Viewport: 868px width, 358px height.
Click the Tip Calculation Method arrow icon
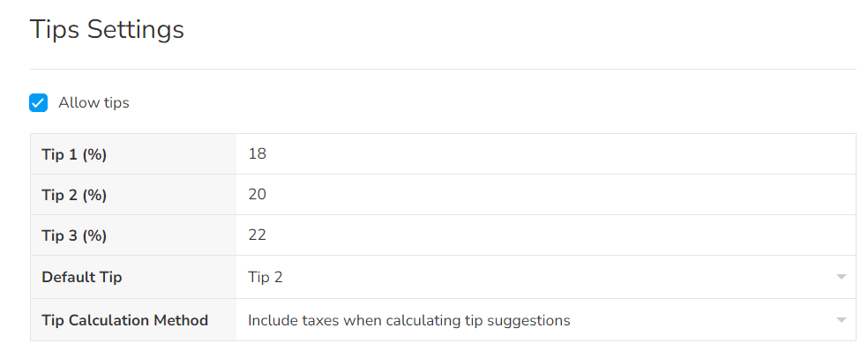(x=841, y=320)
